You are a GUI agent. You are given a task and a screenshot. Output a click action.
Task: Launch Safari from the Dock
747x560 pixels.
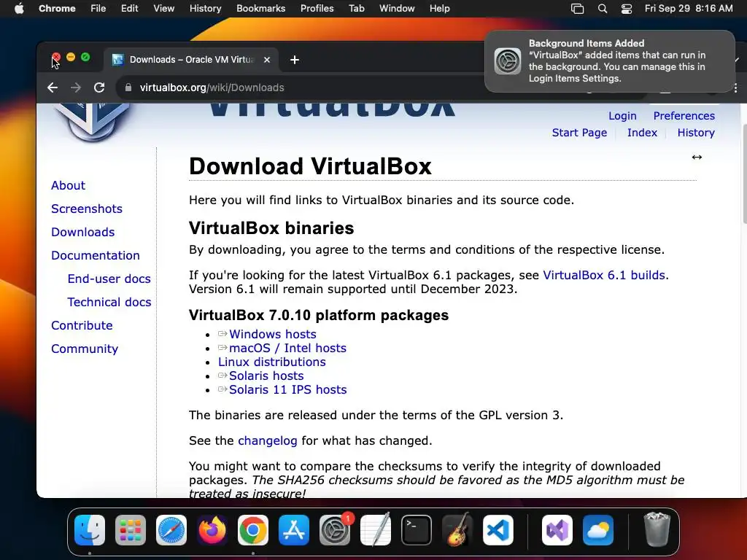pyautogui.click(x=171, y=530)
